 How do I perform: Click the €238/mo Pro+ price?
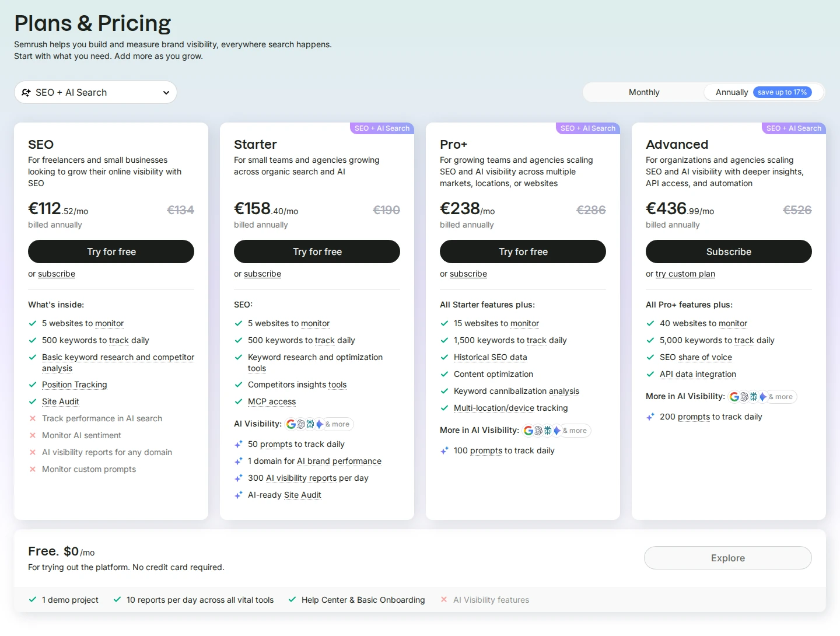pos(467,209)
